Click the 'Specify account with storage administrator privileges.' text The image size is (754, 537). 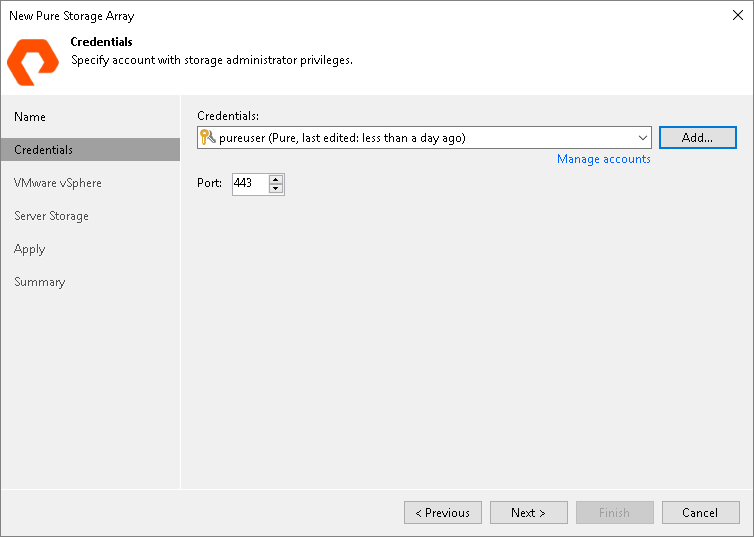(x=212, y=61)
